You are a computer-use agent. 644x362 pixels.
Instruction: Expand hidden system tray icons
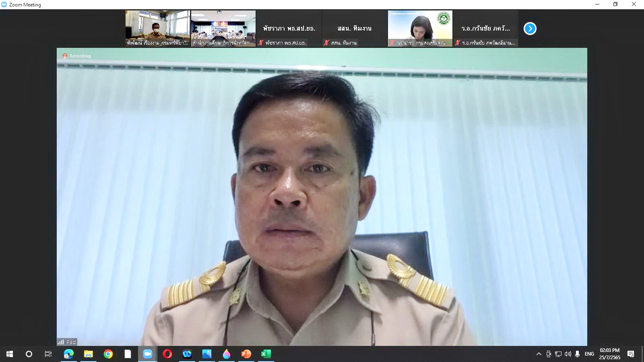click(539, 354)
